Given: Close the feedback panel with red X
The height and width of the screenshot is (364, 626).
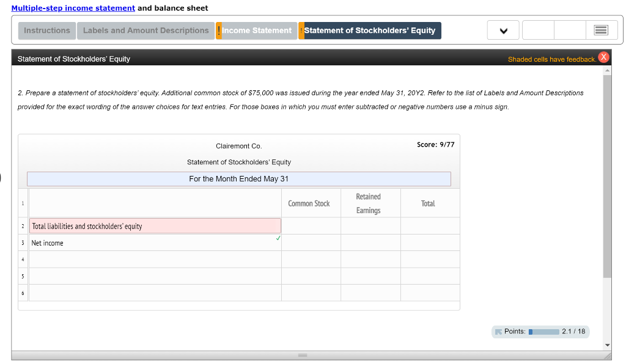Looking at the screenshot, I should [603, 57].
